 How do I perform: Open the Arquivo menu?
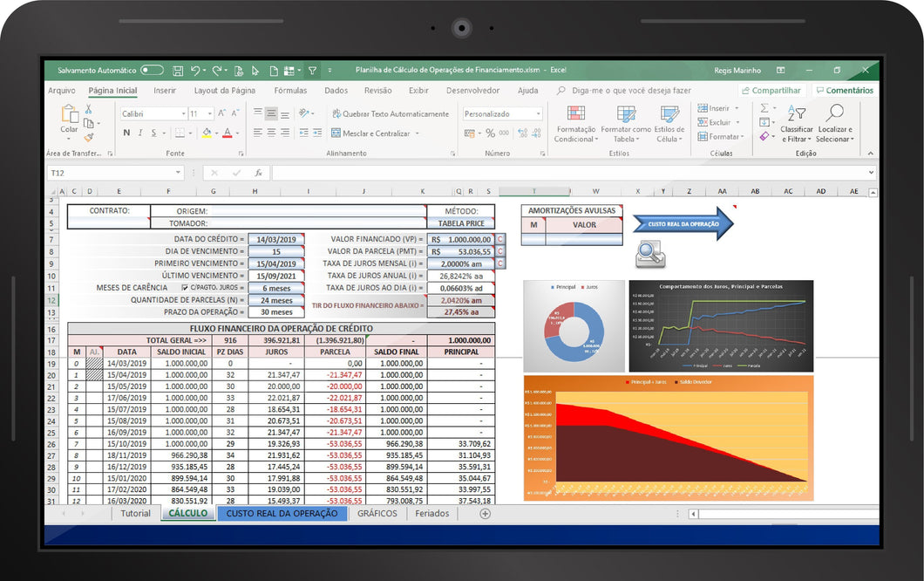pyautogui.click(x=61, y=90)
